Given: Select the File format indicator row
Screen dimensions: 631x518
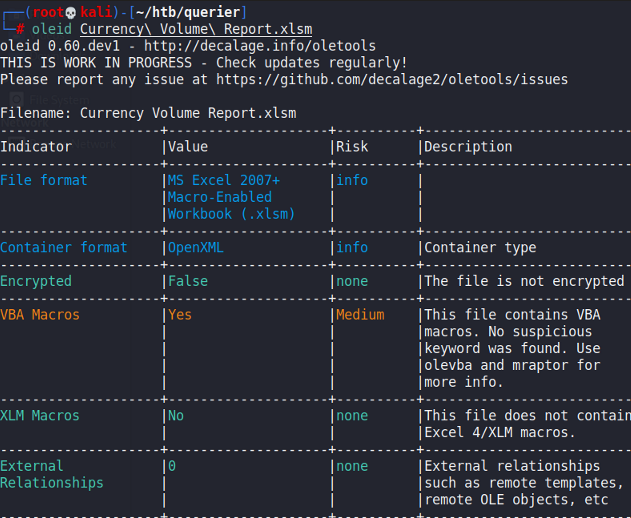Looking at the screenshot, I should (43, 180).
